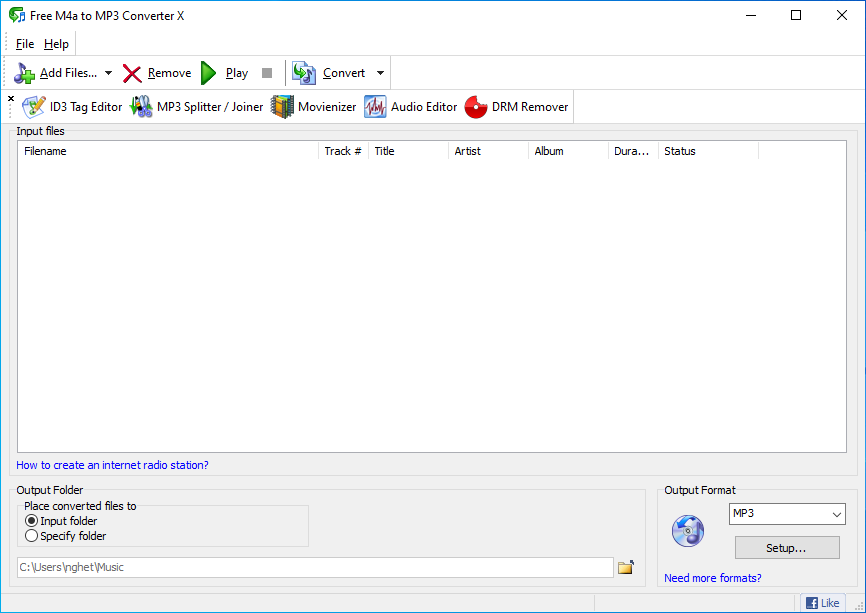
Task: Click the Stop playback square
Action: 266,72
